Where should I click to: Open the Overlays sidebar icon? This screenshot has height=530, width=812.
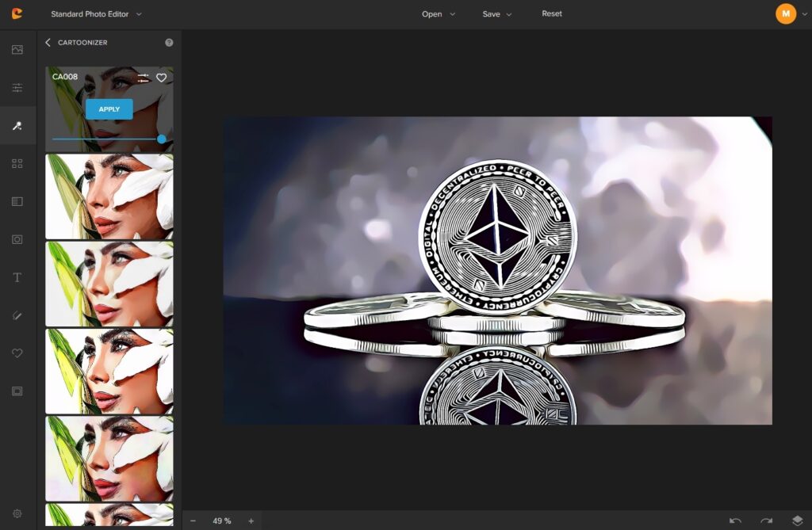pos(17,201)
